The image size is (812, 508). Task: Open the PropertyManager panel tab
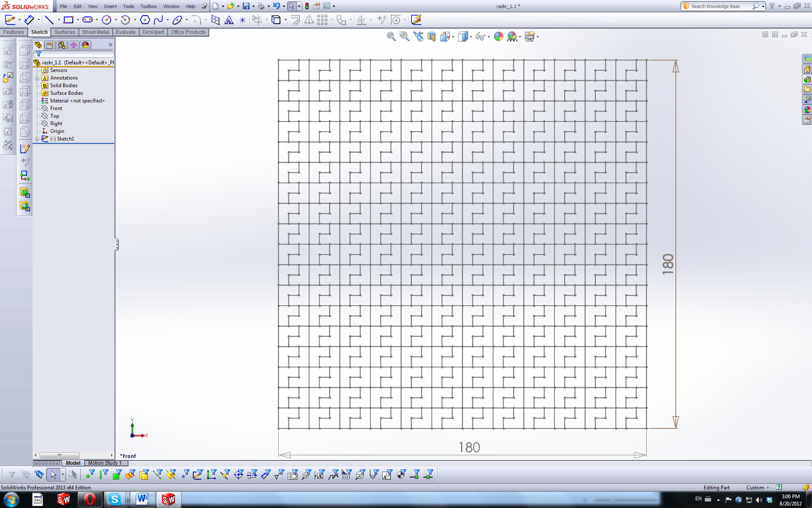click(x=50, y=45)
